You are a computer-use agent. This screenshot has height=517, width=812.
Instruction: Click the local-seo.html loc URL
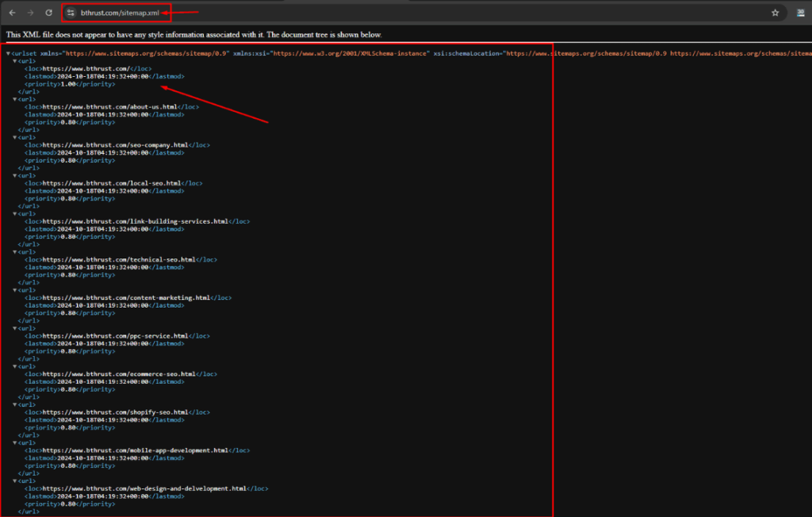pos(112,183)
